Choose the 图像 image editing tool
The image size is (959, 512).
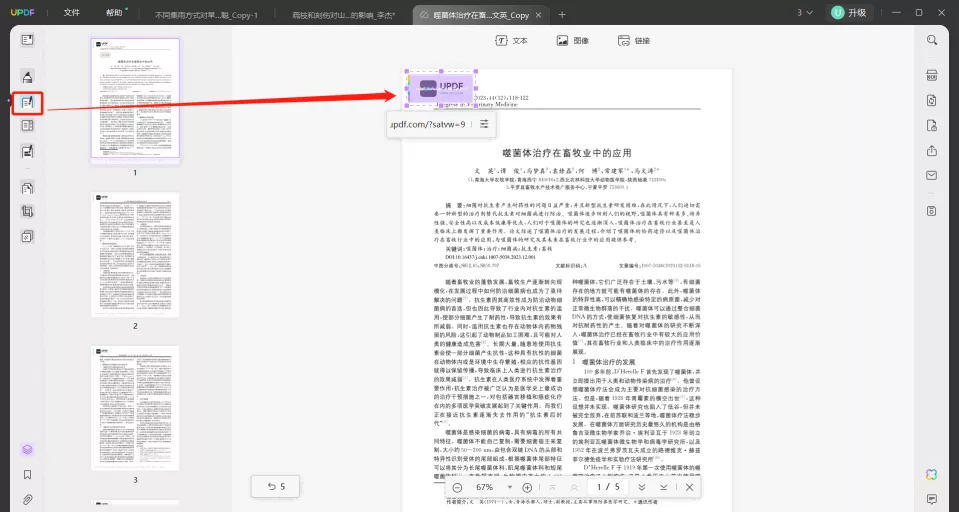pyautogui.click(x=572, y=40)
